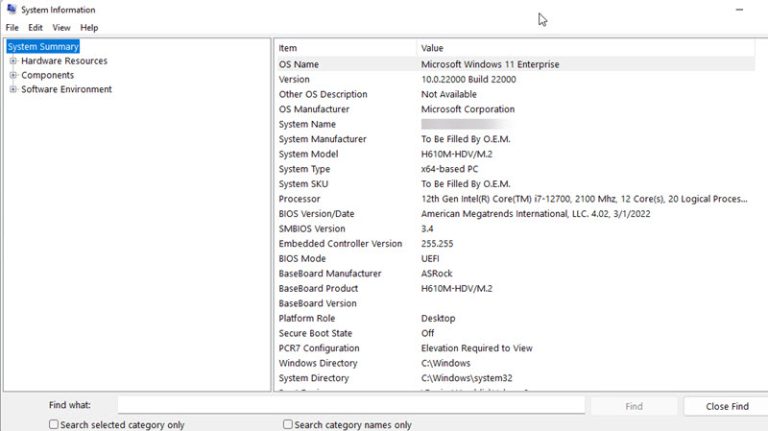Click Microsoft Corporation value
The height and width of the screenshot is (431, 768).
[x=468, y=109]
